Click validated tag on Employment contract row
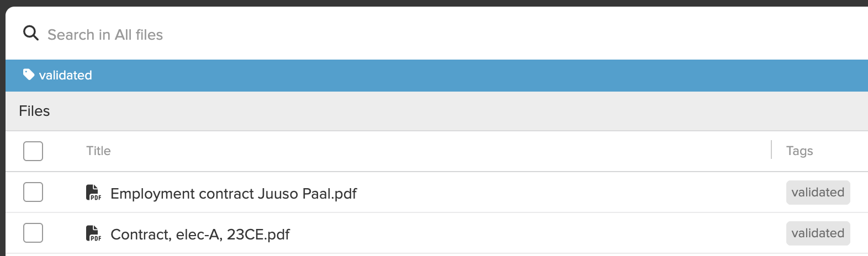868x256 pixels. tap(818, 193)
